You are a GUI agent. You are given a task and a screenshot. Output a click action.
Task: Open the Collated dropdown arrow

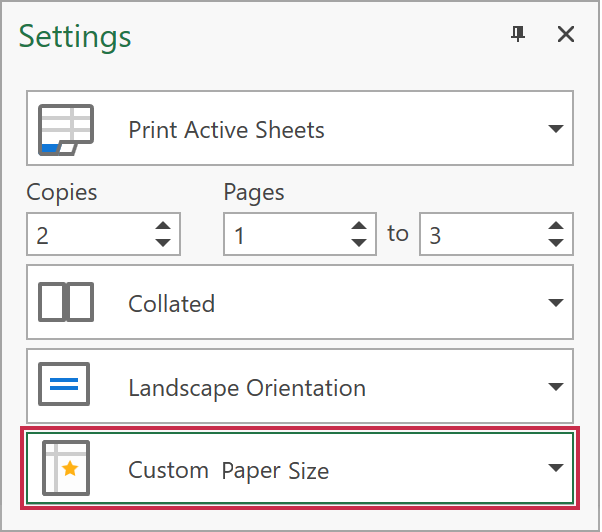pyautogui.click(x=555, y=303)
